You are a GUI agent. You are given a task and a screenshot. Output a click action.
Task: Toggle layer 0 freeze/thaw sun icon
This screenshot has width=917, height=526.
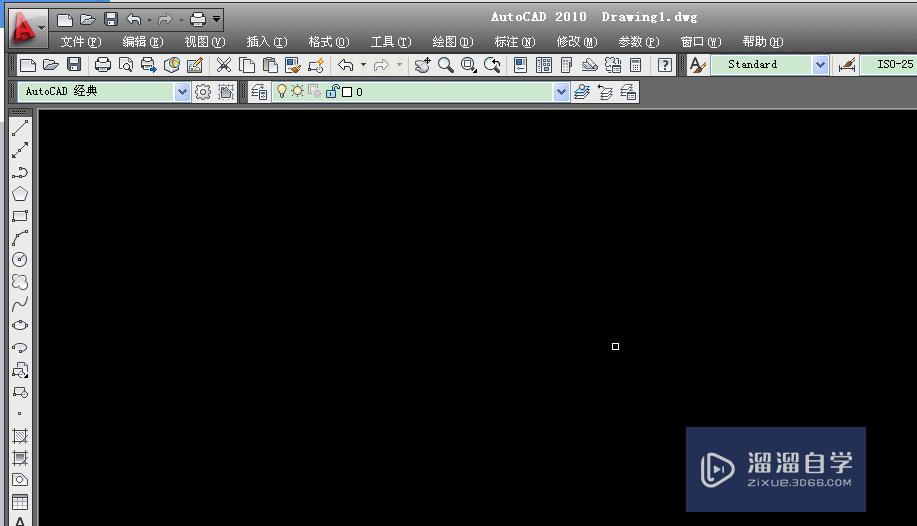coord(298,91)
